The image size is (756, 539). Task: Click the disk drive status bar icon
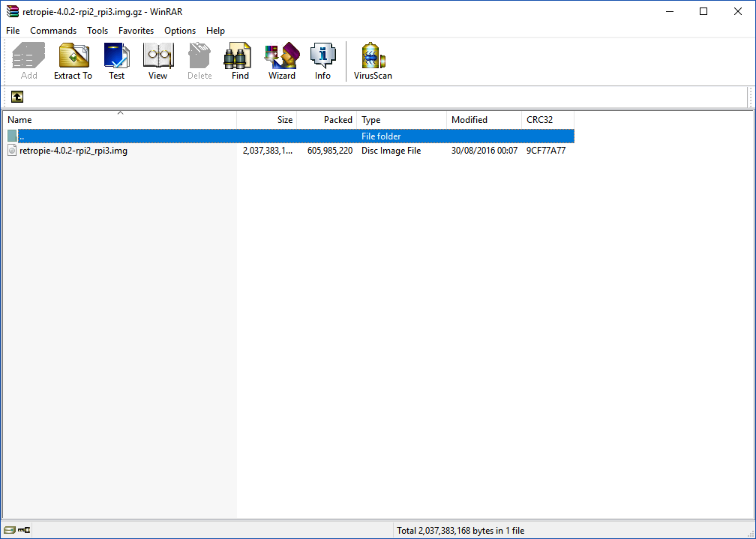[x=9, y=530]
